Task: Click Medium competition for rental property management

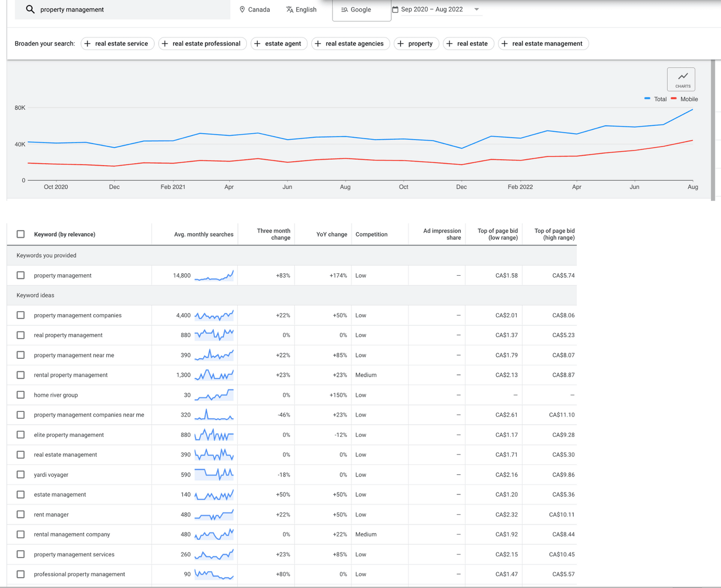Action: tap(366, 375)
